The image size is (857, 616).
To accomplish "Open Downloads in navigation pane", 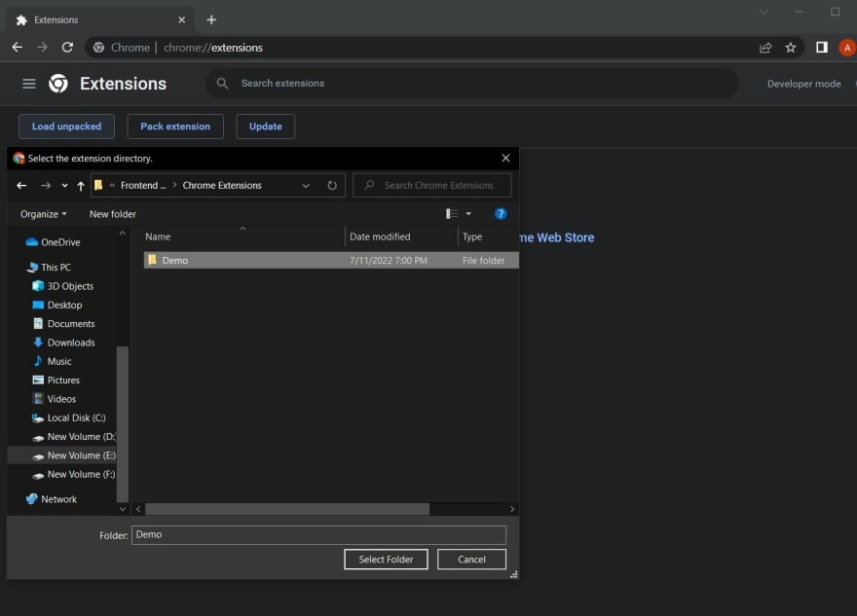I will (71, 343).
